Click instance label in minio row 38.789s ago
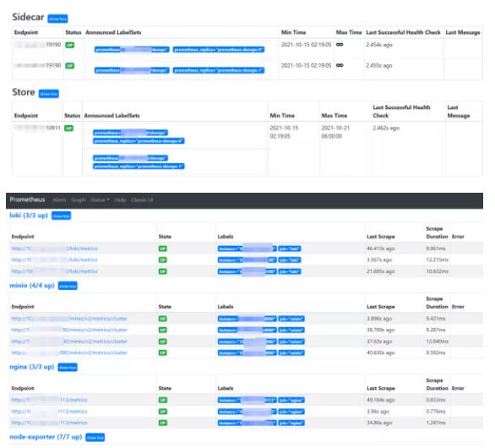Viewport: 495px width, 448px height. pos(247,331)
